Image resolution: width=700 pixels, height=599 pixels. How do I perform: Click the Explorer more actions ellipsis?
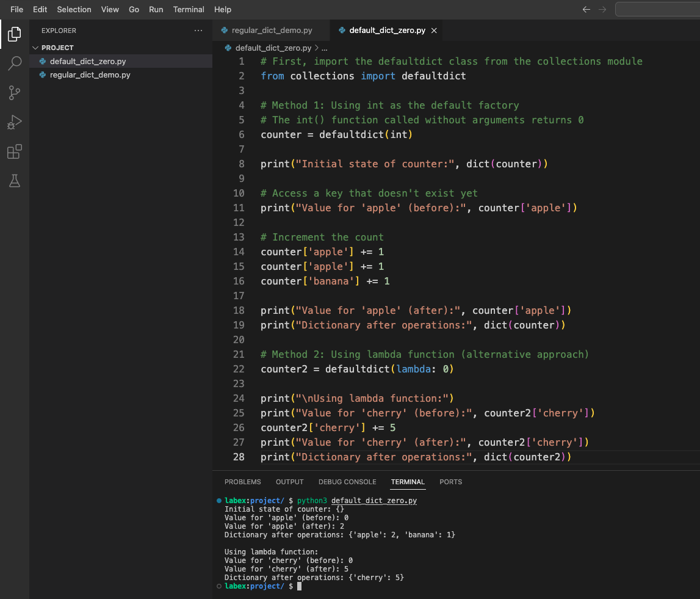point(198,31)
